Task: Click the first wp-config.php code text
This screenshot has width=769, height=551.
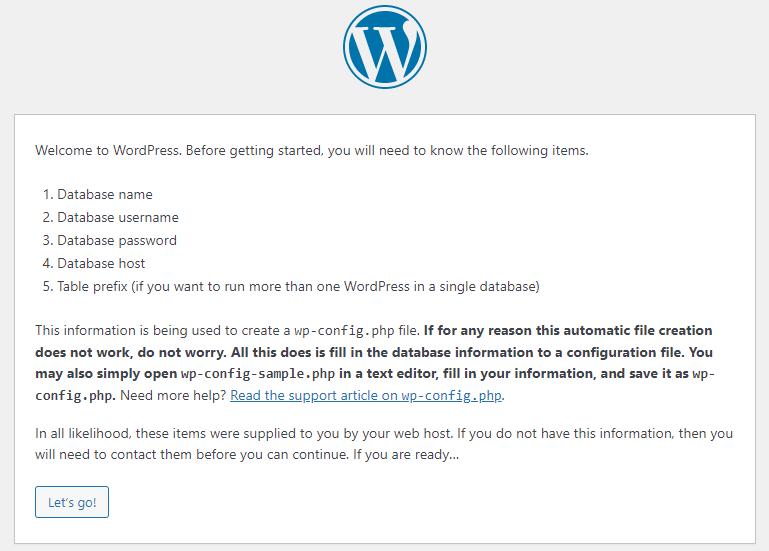Action: (344, 331)
